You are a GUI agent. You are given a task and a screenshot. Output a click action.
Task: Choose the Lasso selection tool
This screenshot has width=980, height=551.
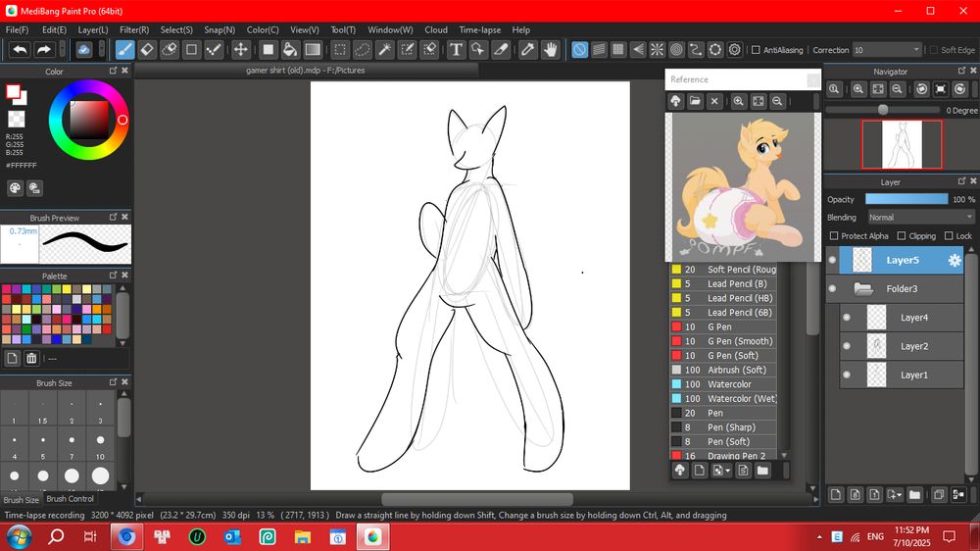pyautogui.click(x=363, y=49)
